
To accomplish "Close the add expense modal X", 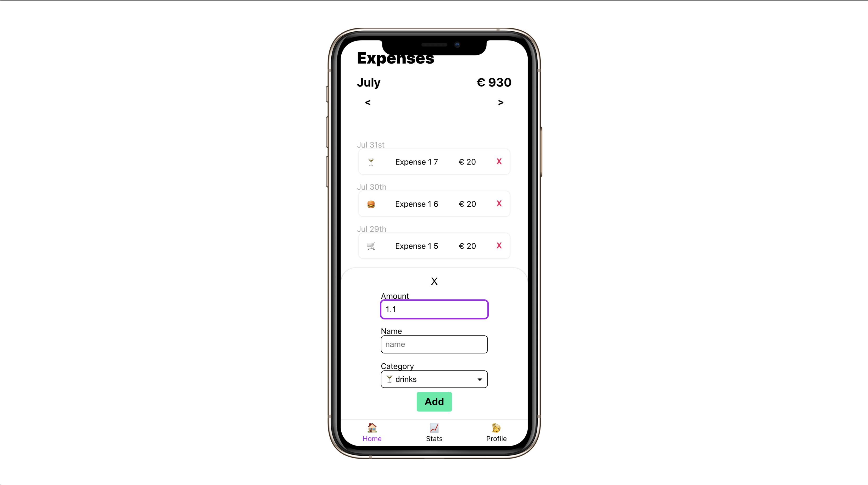I will point(434,281).
